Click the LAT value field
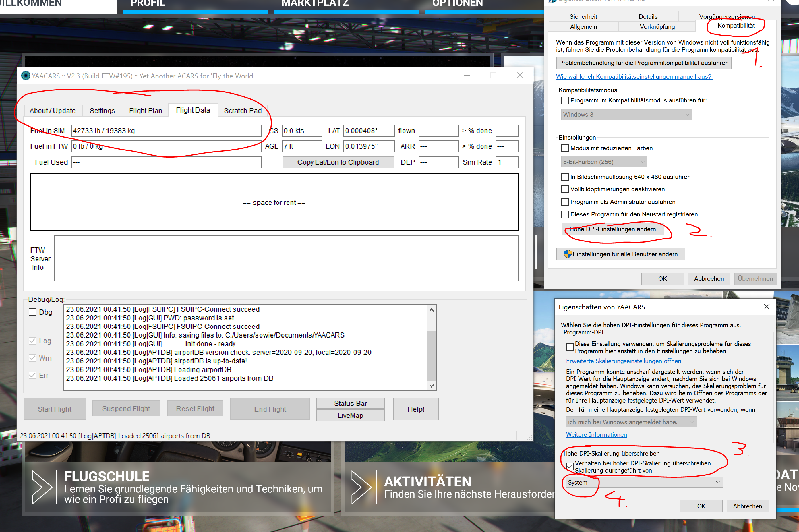The height and width of the screenshot is (532, 799). tap(369, 131)
